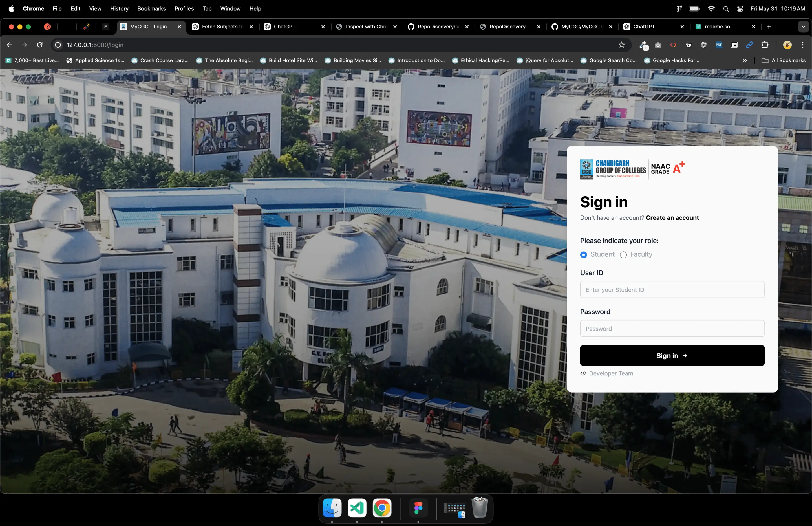This screenshot has width=812, height=526.
Task: Click the black Sign in button
Action: (672, 355)
